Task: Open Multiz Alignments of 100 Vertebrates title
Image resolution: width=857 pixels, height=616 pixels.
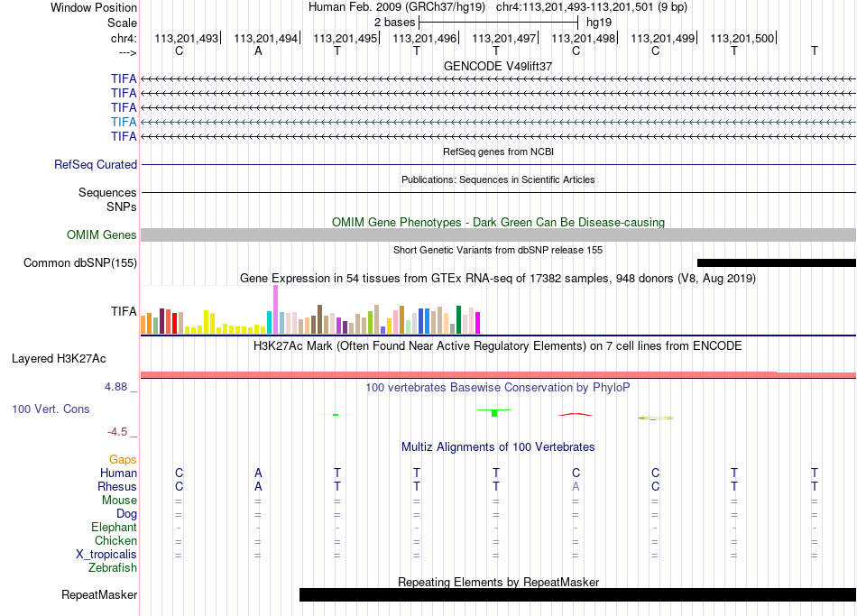Action: (x=498, y=447)
